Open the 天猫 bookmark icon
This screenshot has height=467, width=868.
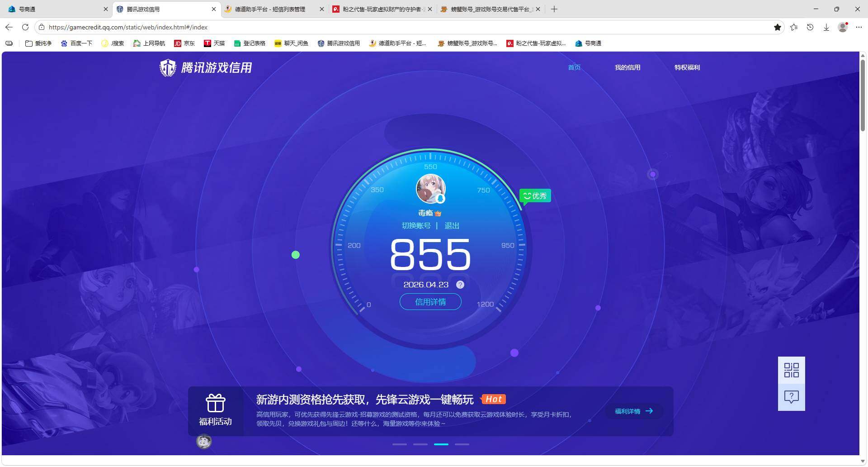coord(208,43)
